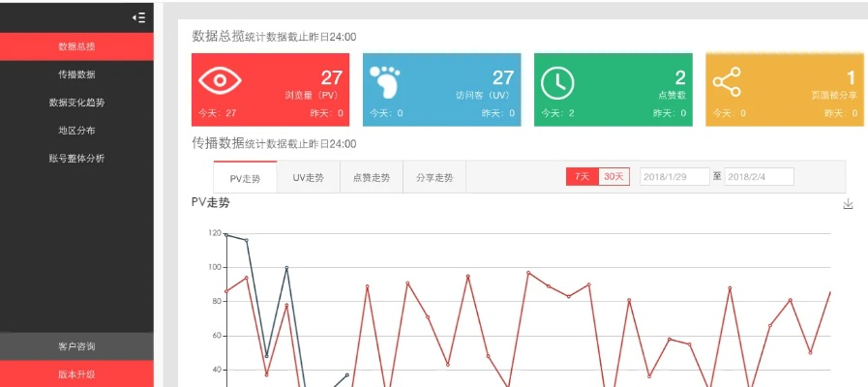
Task: Select the PV走势 tab
Action: click(x=245, y=178)
